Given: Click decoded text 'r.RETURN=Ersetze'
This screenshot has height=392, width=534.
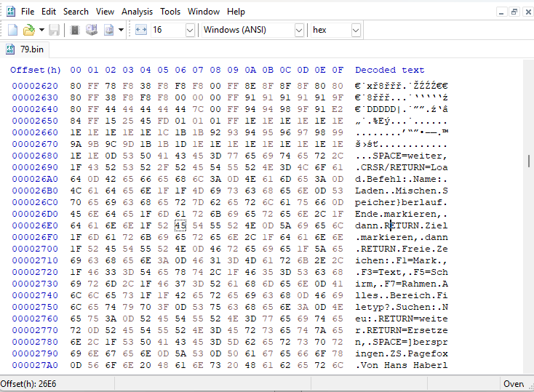Looking at the screenshot, I should [401, 330].
